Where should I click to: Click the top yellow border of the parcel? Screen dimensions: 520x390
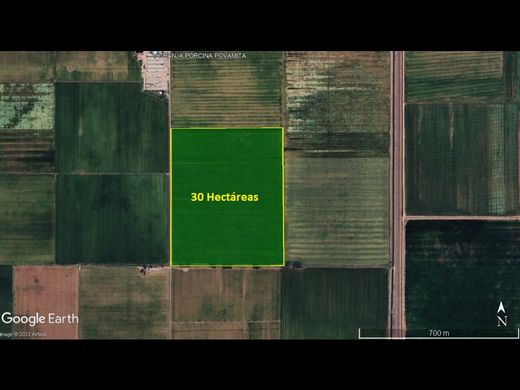(227, 128)
